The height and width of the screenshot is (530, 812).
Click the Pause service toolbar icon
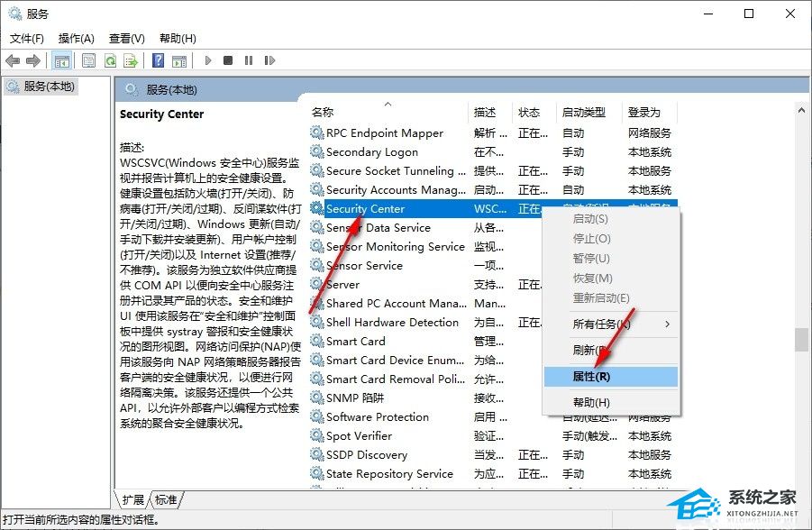(249, 60)
